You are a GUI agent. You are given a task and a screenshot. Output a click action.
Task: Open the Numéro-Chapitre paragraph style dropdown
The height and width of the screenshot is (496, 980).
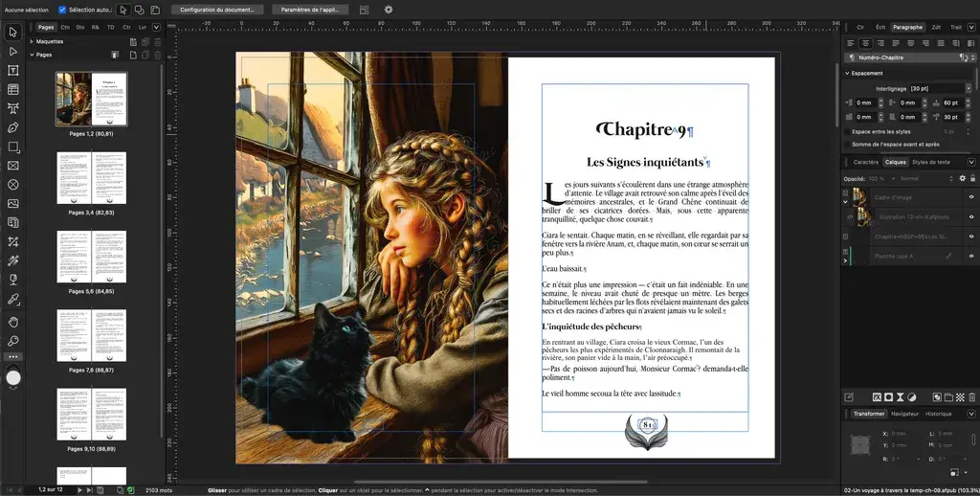pos(971,57)
